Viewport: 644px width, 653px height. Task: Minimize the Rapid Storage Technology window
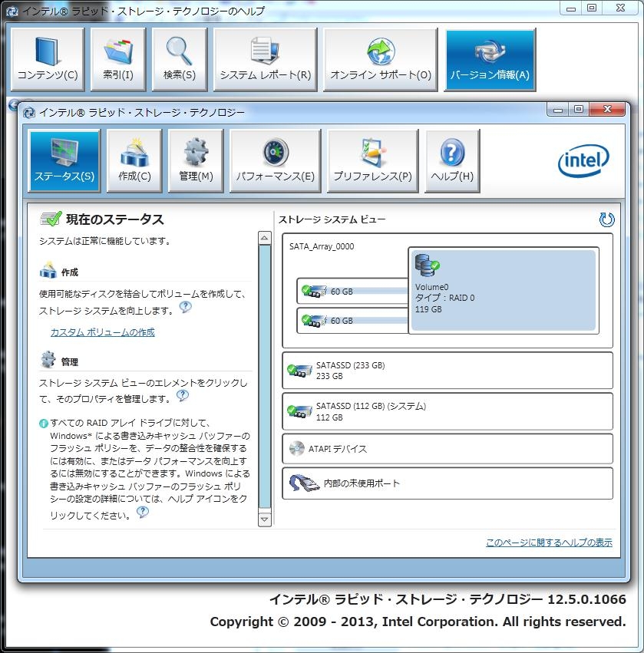[x=558, y=110]
